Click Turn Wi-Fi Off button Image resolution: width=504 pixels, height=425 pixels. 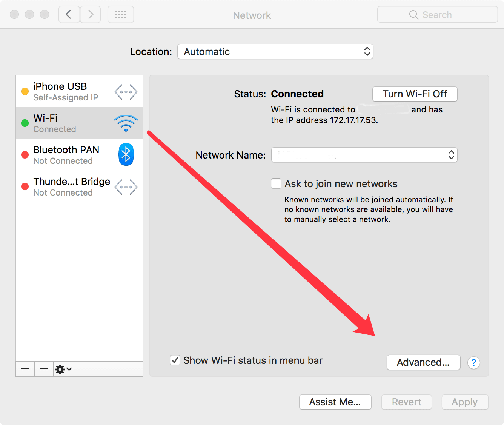[415, 94]
